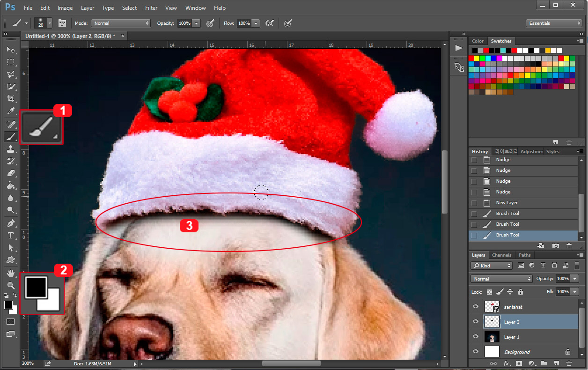Switch to the Channels tab
Viewport: 588px width, 370px height.
tap(501, 255)
